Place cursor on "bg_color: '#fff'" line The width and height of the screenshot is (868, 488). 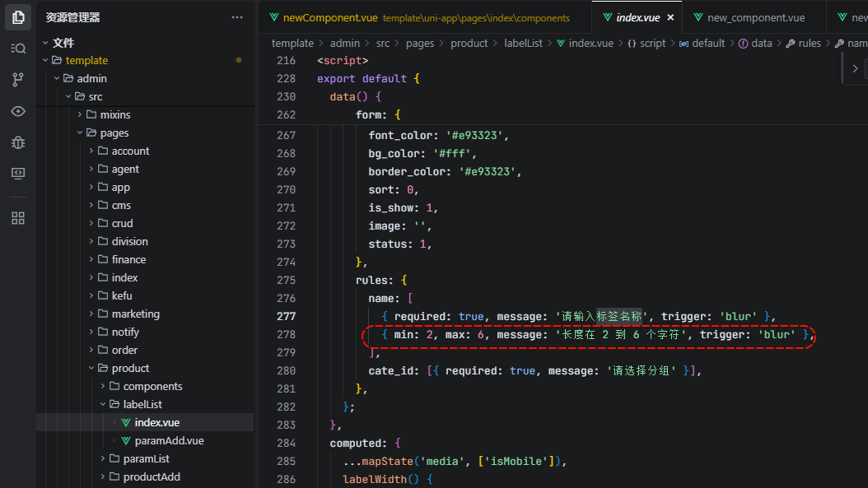click(422, 153)
